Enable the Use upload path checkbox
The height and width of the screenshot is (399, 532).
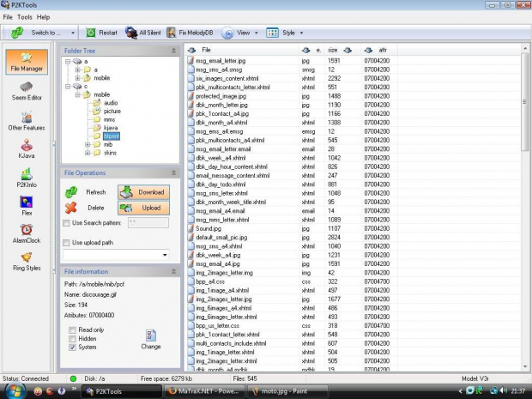(67, 241)
